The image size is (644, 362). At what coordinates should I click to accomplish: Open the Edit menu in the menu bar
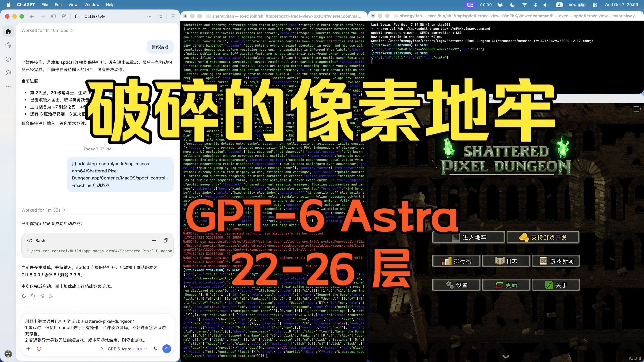(58, 5)
